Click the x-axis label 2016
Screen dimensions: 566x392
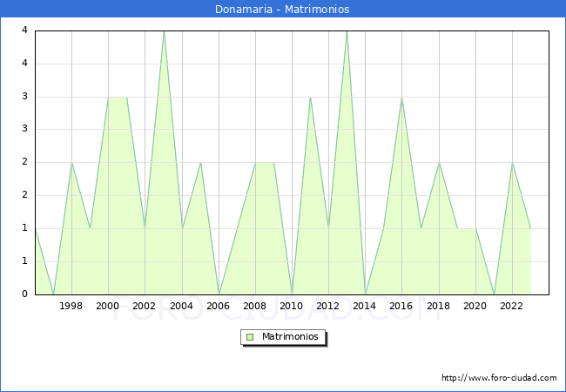401,306
